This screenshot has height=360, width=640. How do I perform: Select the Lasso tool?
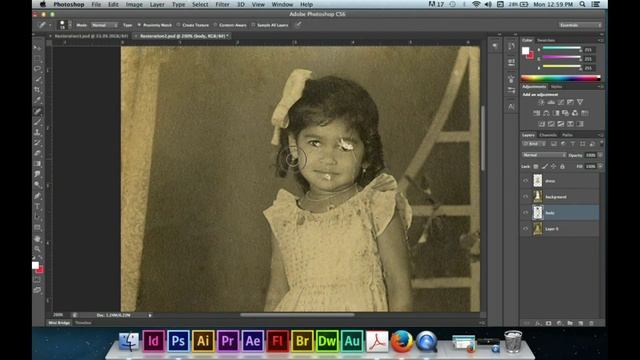coord(38,69)
